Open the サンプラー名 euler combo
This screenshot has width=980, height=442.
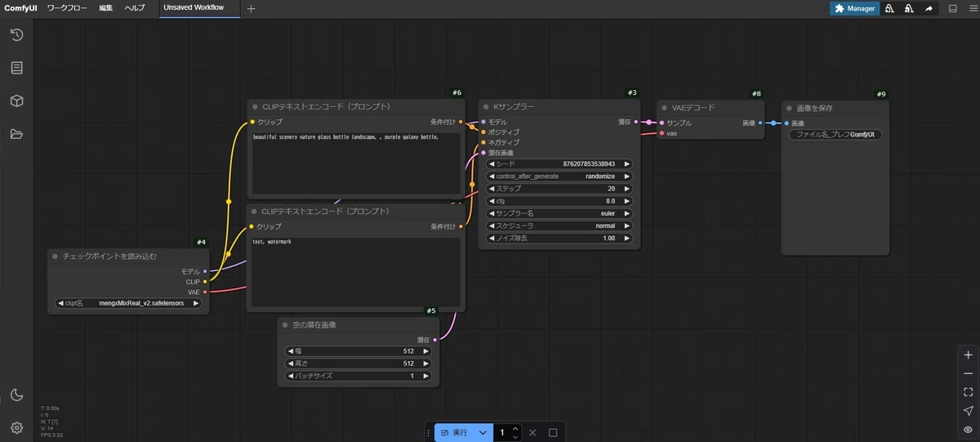click(x=559, y=213)
